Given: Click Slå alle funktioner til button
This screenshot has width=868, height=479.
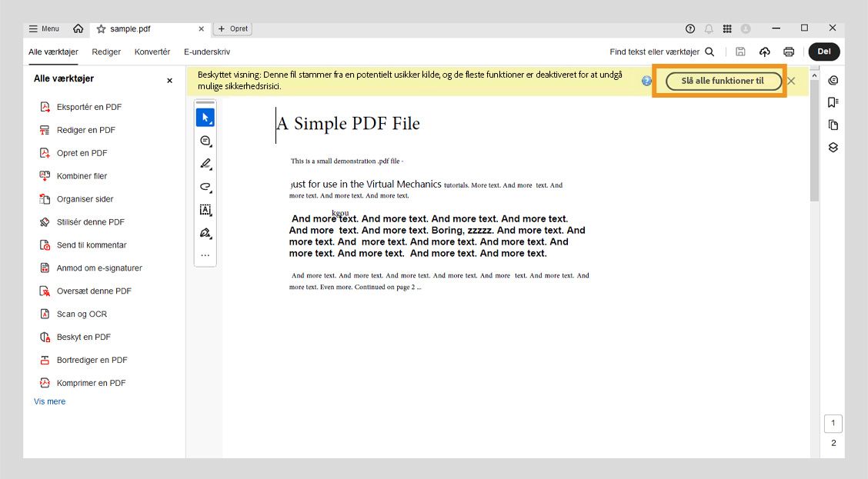Looking at the screenshot, I should (x=723, y=81).
